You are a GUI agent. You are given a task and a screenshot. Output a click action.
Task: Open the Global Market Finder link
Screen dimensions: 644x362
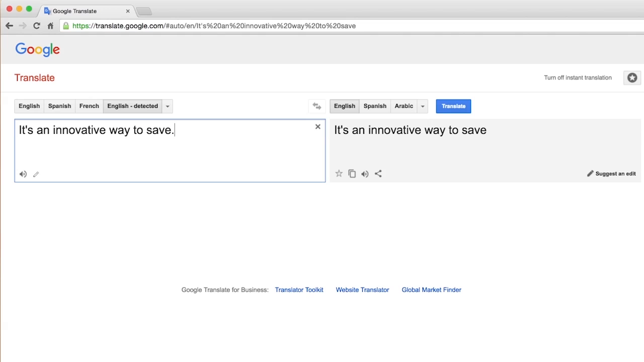[431, 290]
